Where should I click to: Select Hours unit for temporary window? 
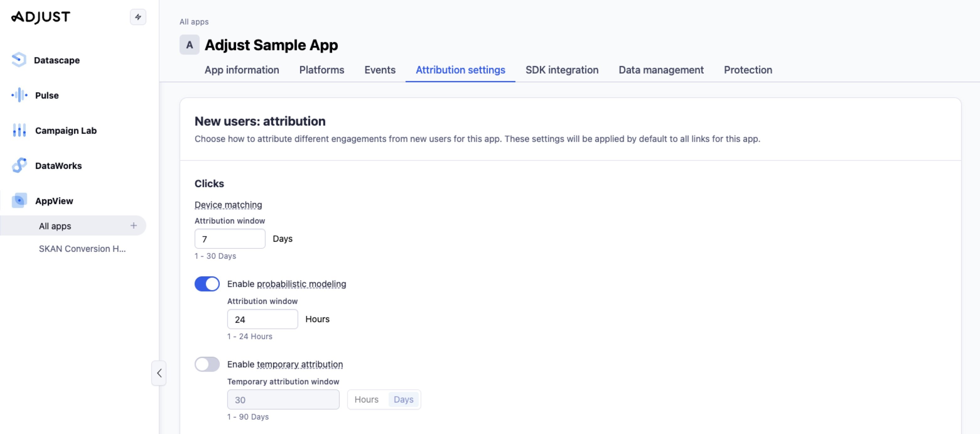coord(366,399)
